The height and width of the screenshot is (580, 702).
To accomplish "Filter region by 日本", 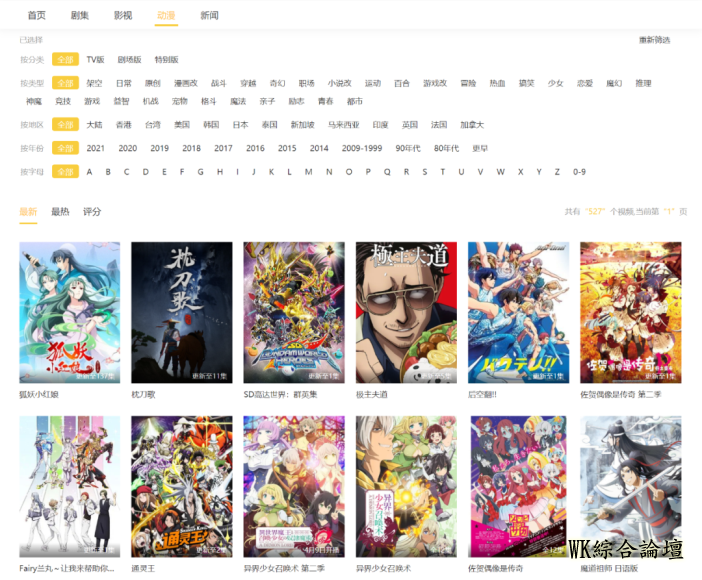I will [240, 125].
